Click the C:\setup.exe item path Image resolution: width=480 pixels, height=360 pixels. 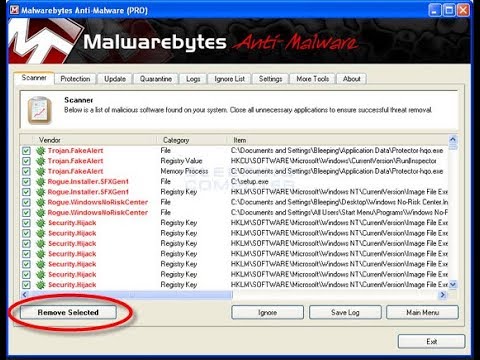tap(250, 182)
